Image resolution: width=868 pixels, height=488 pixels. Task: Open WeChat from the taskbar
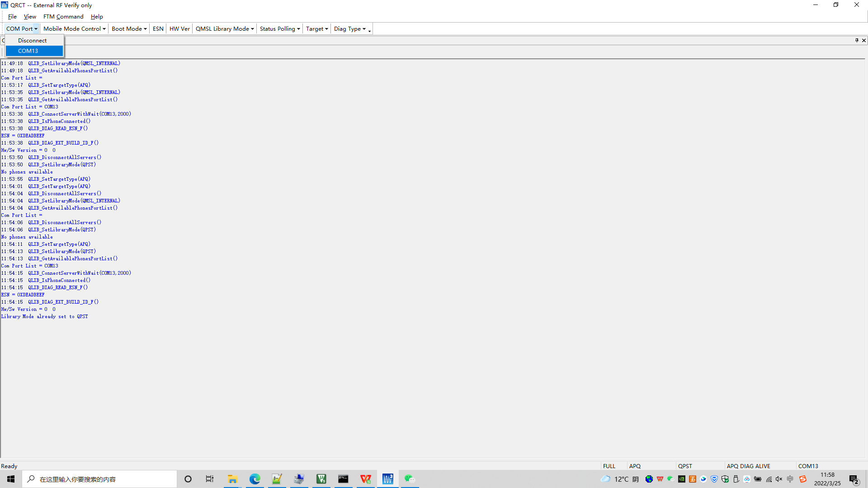click(409, 479)
